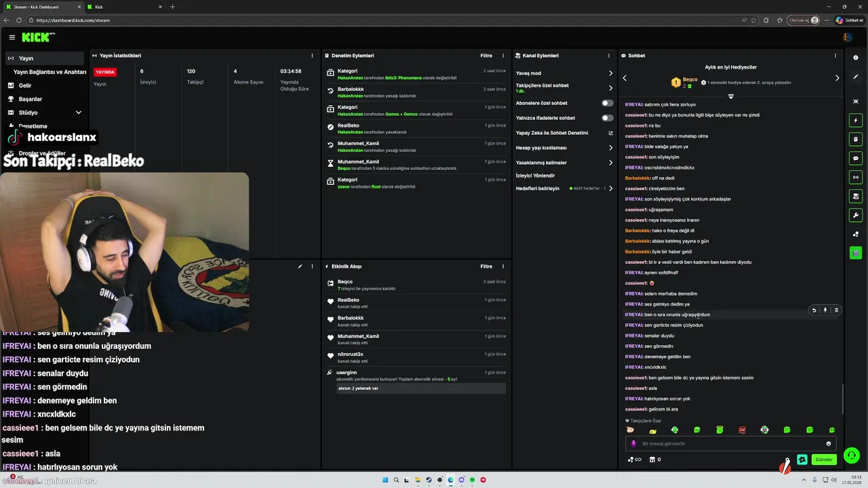Click the browser address bar URL
The image size is (868, 488).
pos(73,20)
